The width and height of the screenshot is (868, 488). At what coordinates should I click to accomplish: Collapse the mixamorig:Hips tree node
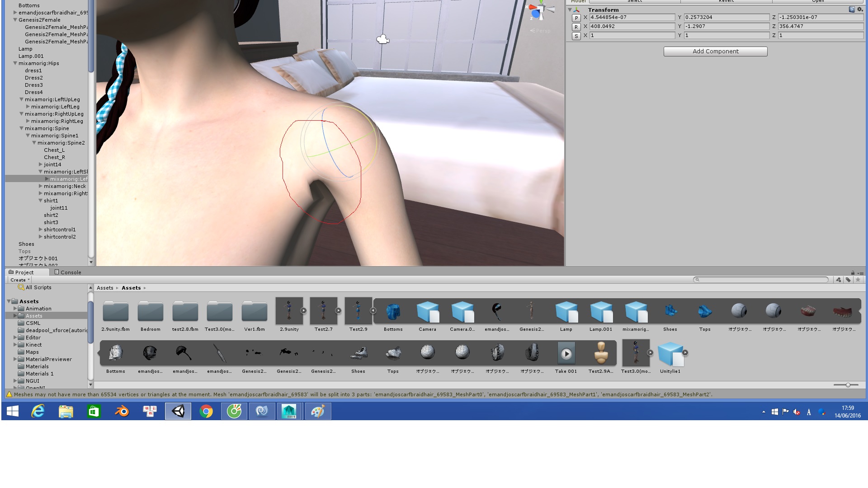[x=15, y=63]
